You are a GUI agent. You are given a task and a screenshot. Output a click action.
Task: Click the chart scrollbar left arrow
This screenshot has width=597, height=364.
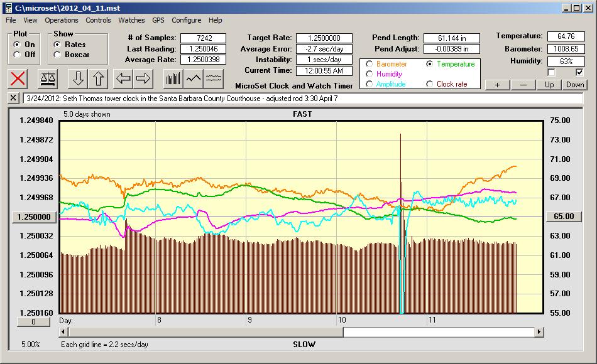(x=63, y=332)
